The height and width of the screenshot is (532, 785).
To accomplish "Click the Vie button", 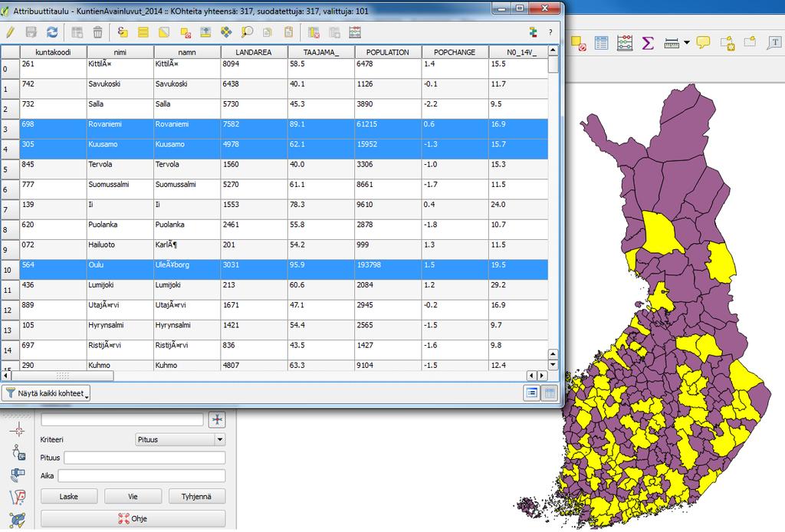I will click(x=133, y=497).
